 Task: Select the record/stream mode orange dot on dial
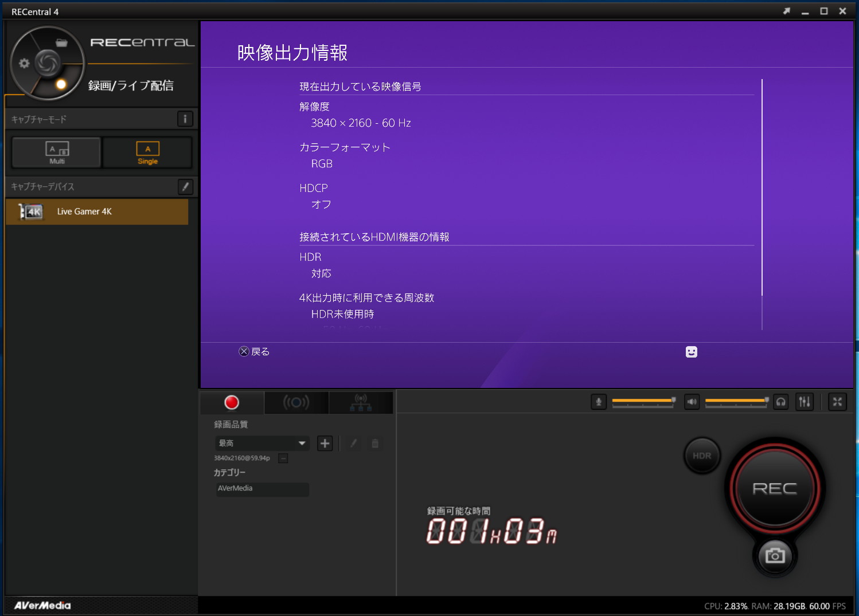click(x=61, y=85)
